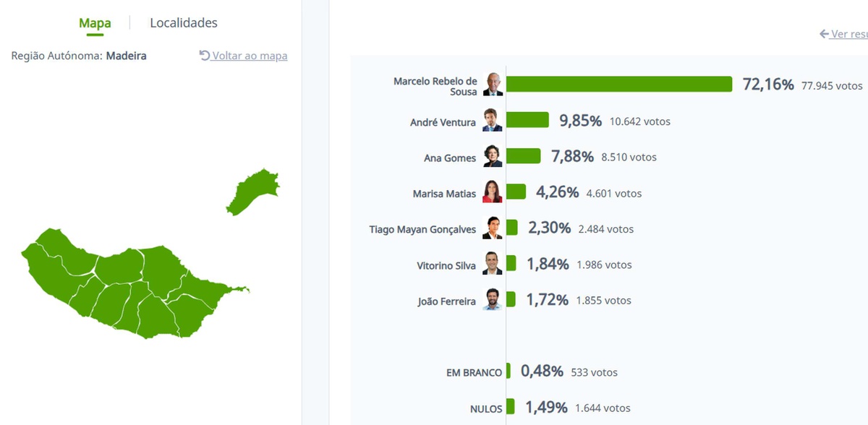Select Porto Santo island on the map

pyautogui.click(x=252, y=192)
